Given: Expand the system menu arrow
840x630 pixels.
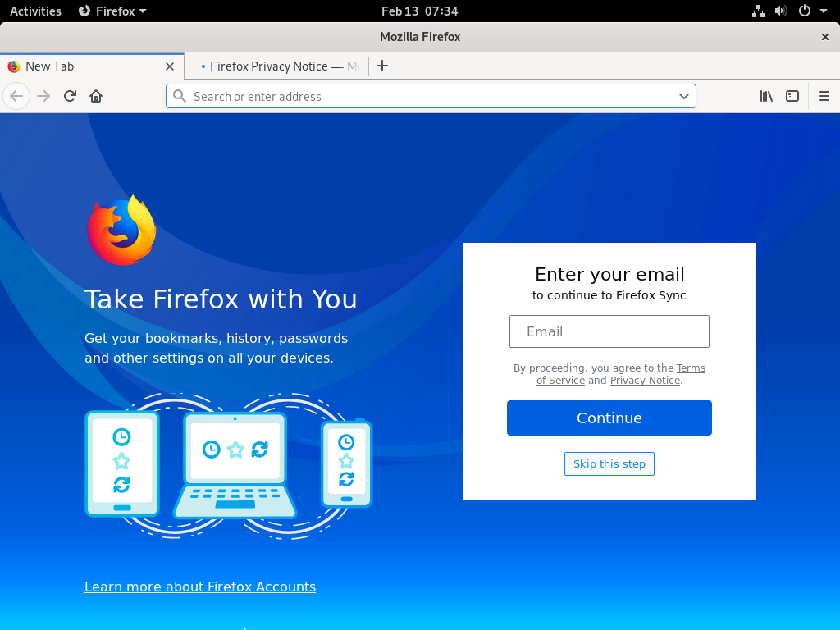Looking at the screenshot, I should [824, 11].
